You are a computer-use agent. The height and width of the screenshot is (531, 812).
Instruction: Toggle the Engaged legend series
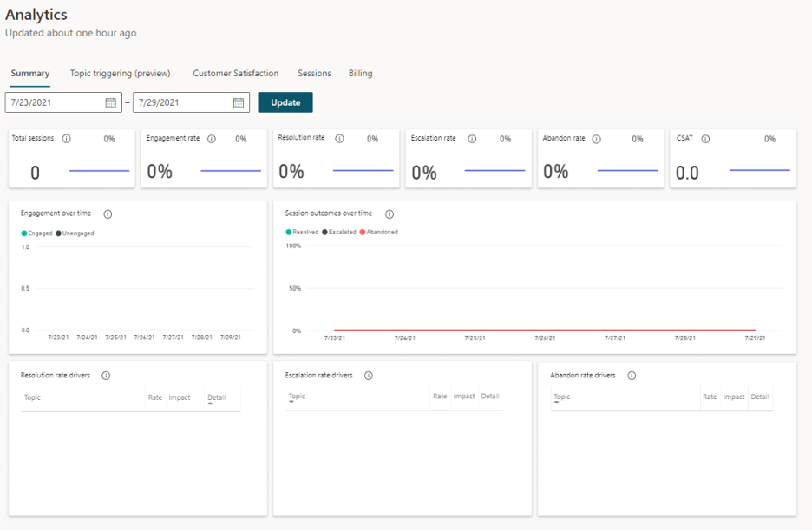point(37,233)
